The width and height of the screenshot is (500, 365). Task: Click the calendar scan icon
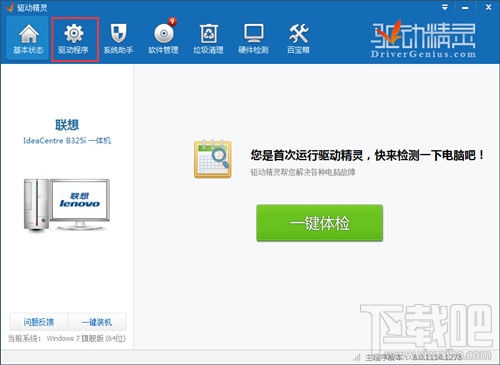[213, 159]
